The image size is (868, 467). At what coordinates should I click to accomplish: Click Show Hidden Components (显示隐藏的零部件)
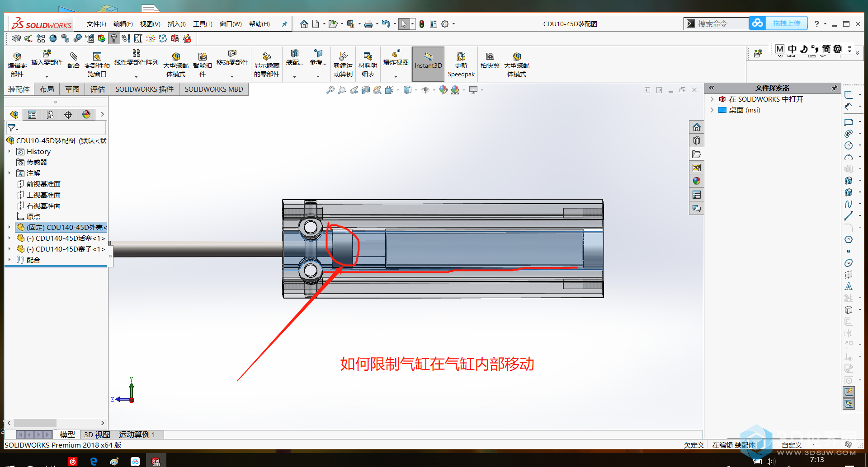click(x=267, y=65)
